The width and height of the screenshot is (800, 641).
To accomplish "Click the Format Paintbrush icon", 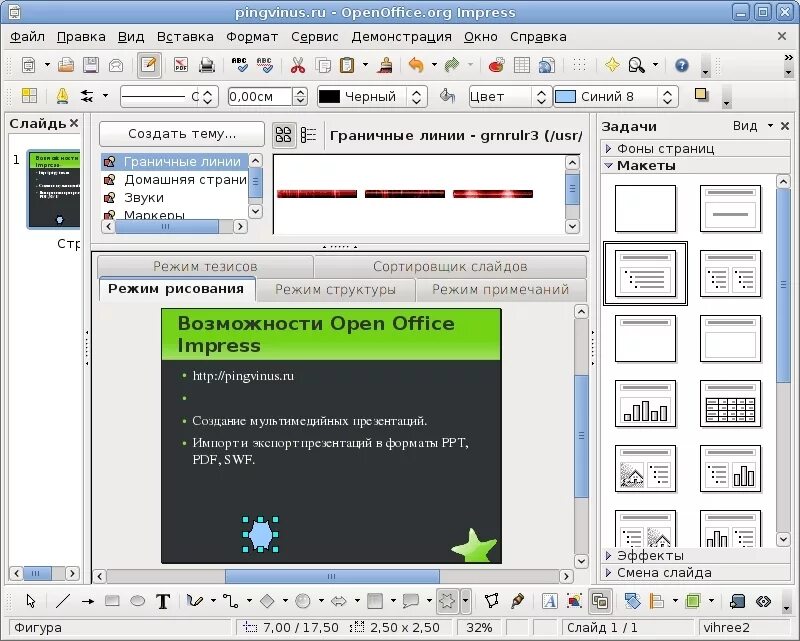I will [385, 65].
